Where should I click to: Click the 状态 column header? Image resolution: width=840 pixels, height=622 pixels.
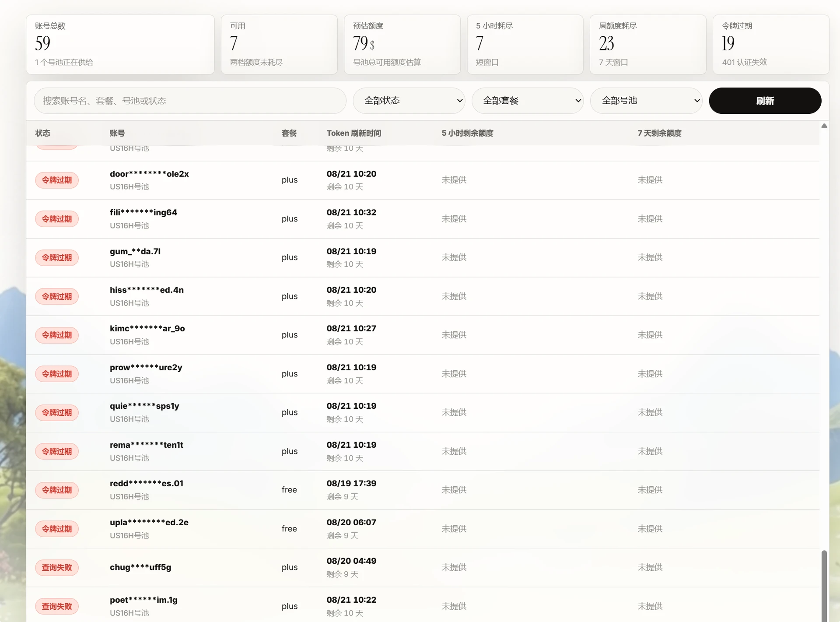[43, 133]
